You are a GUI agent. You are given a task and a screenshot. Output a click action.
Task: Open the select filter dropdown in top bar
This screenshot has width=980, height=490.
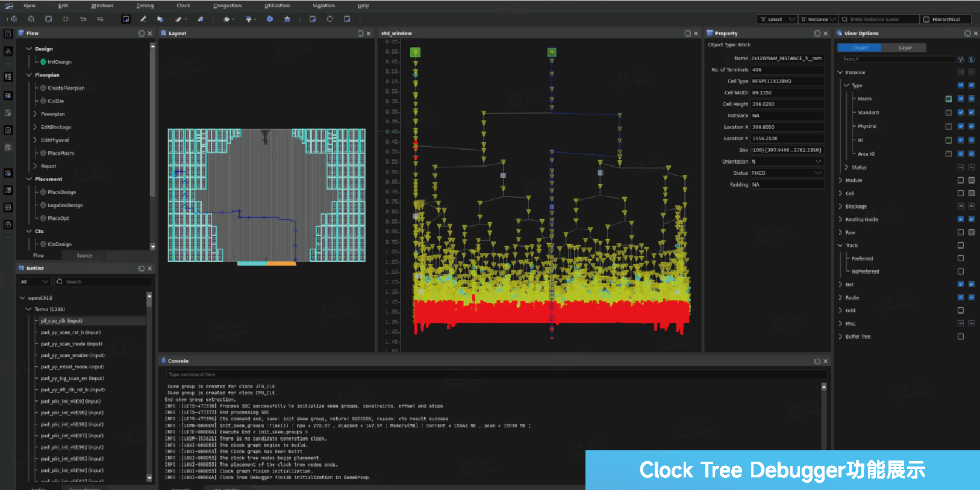(777, 19)
